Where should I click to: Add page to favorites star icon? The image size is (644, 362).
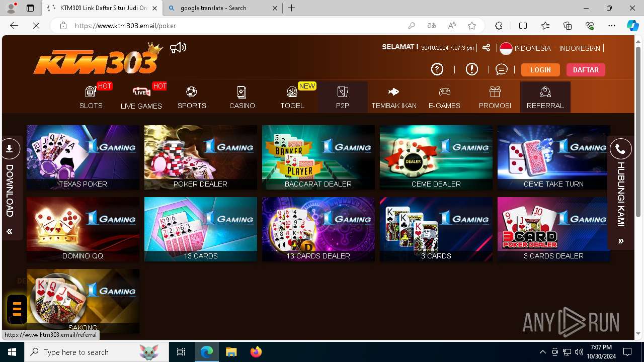point(472,26)
